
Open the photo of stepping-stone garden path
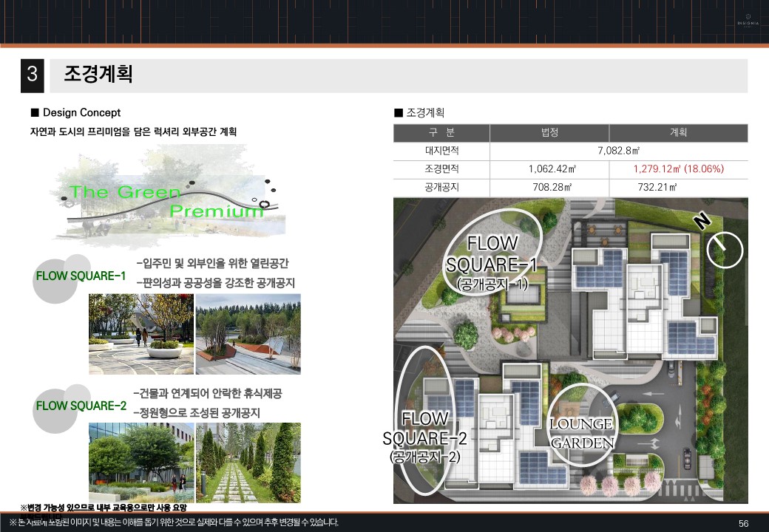[x=248, y=463]
